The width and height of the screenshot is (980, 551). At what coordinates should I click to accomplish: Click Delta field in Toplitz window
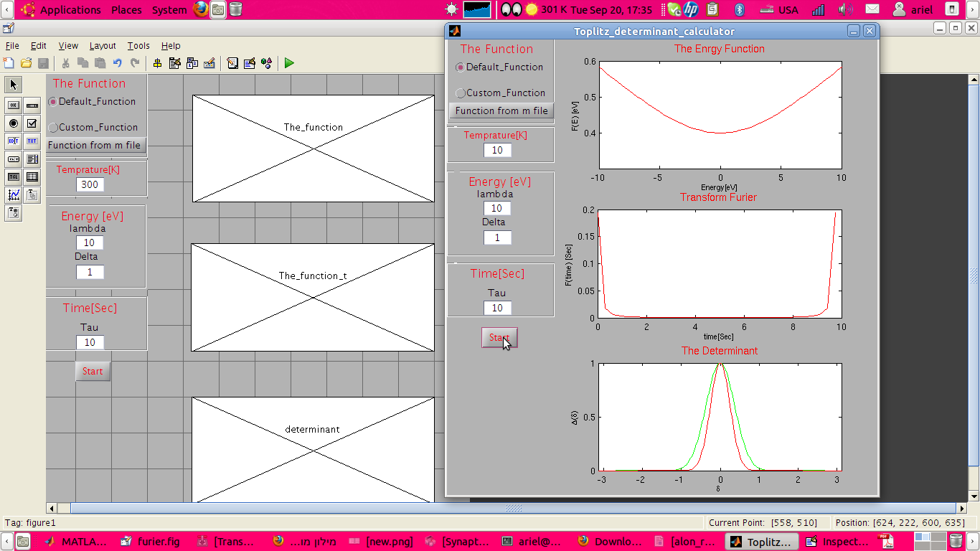[x=497, y=237]
